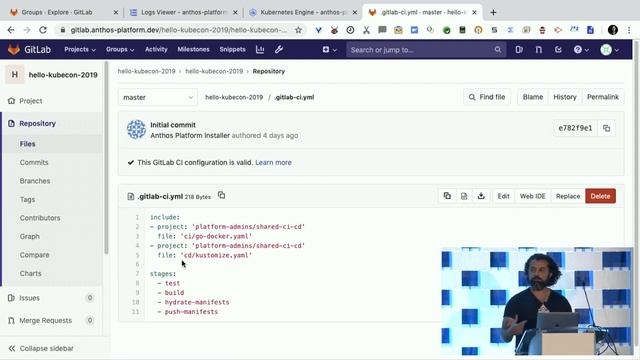Collapse the sidebar
This screenshot has height=360, width=640.
pos(41,348)
